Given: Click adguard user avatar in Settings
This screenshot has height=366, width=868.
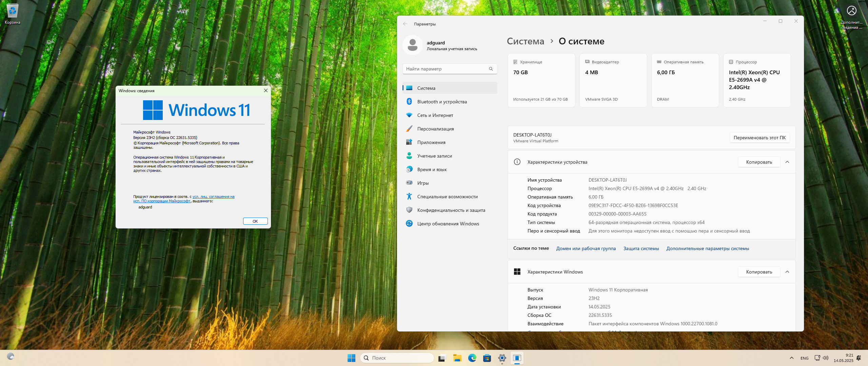Looking at the screenshot, I should tap(412, 45).
